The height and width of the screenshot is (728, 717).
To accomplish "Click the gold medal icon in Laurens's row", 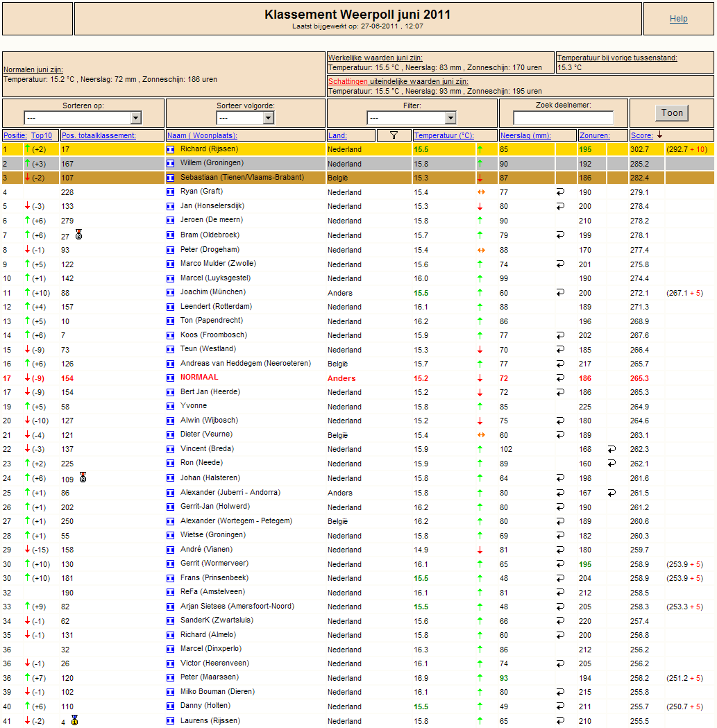I will tap(75, 720).
